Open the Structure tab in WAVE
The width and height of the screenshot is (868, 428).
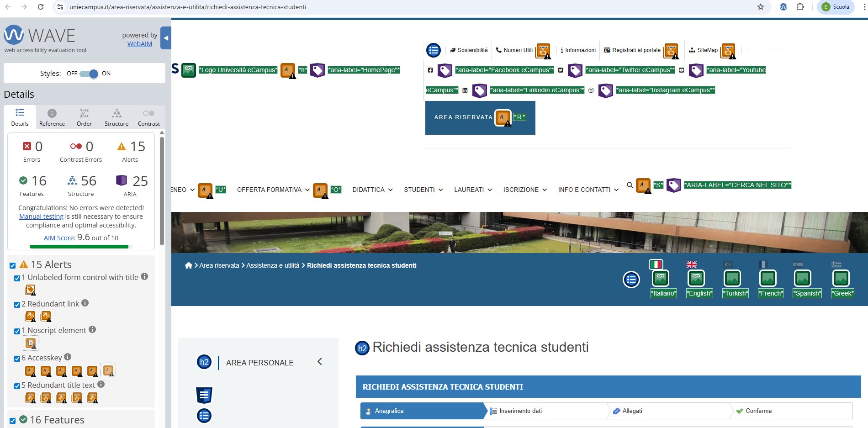(116, 117)
